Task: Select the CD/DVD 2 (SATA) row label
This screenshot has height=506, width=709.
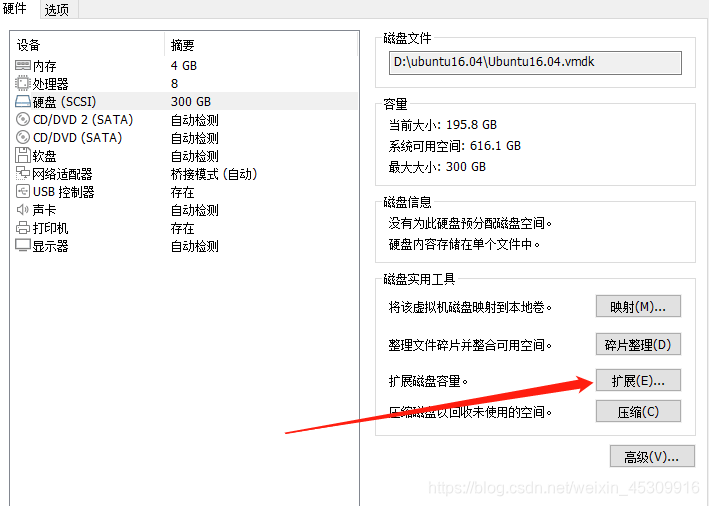Action: click(x=83, y=120)
